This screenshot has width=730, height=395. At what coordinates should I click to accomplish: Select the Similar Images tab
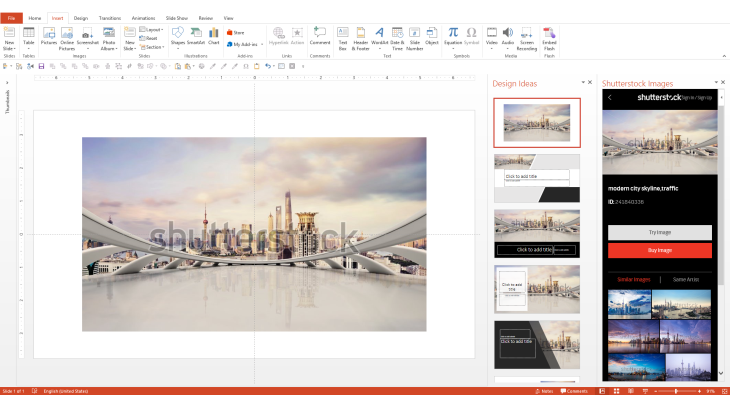click(x=634, y=279)
